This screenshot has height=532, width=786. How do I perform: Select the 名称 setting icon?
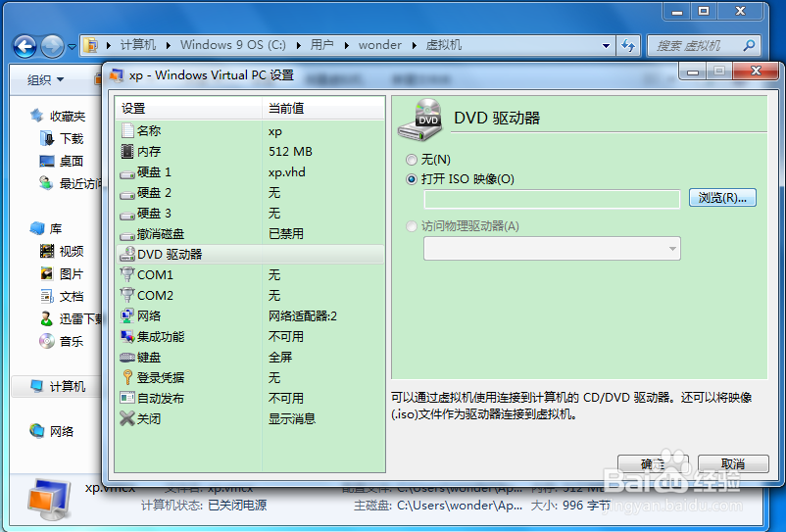coord(127,130)
